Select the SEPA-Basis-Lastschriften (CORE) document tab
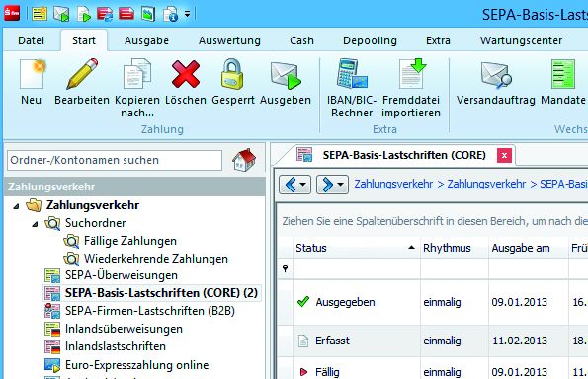This screenshot has height=379, width=588. click(404, 155)
